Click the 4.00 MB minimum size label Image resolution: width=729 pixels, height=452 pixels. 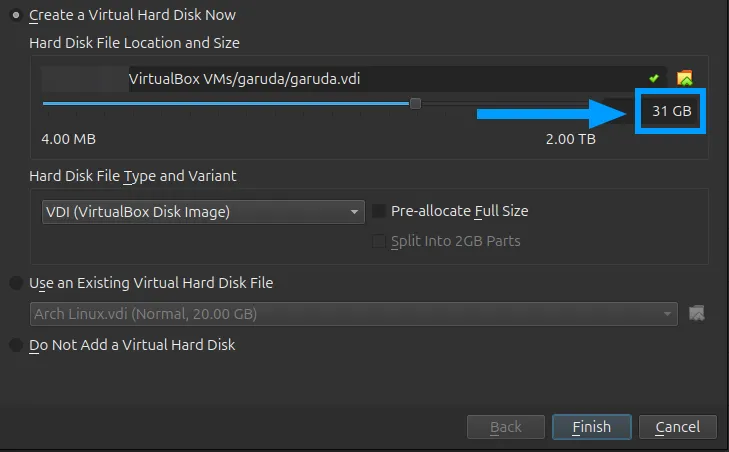tap(68, 139)
